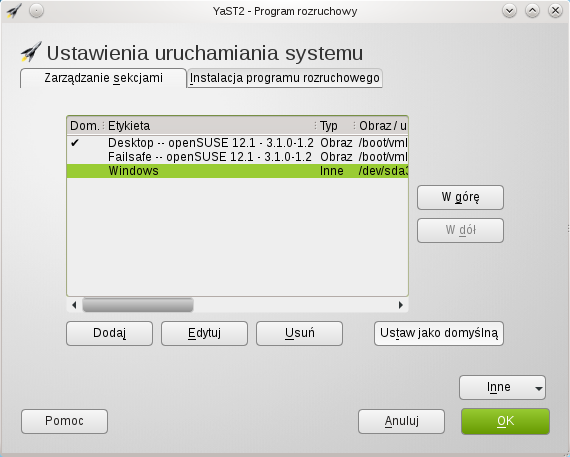Click the right arrow of horizontal scrollbar
The image size is (570, 457).
(x=401, y=305)
